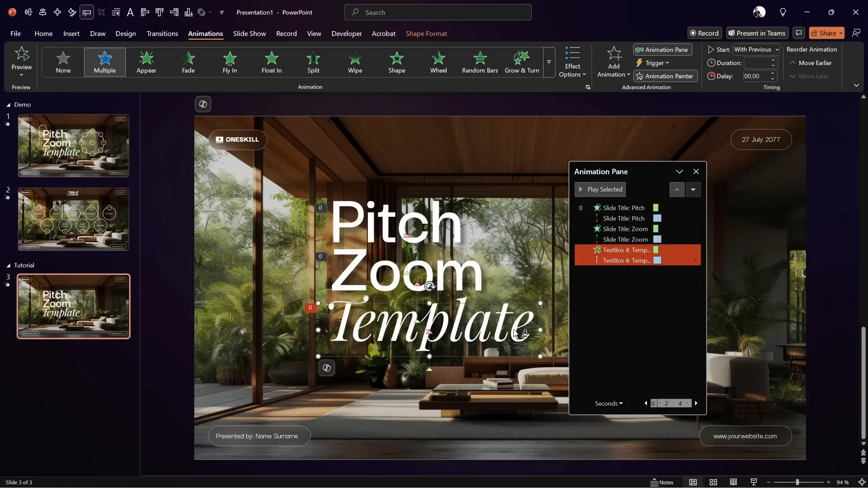
Task: Open Add Animation gallery
Action: click(613, 62)
